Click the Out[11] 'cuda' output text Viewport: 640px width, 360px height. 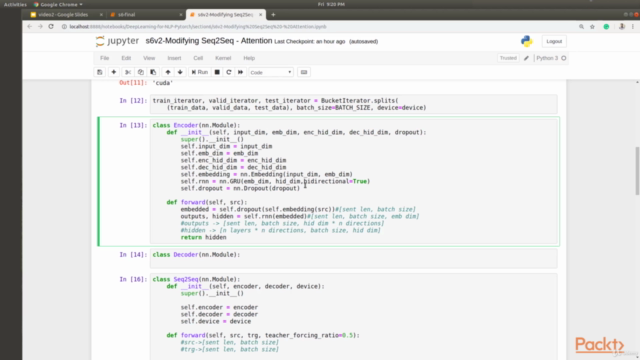tap(163, 83)
